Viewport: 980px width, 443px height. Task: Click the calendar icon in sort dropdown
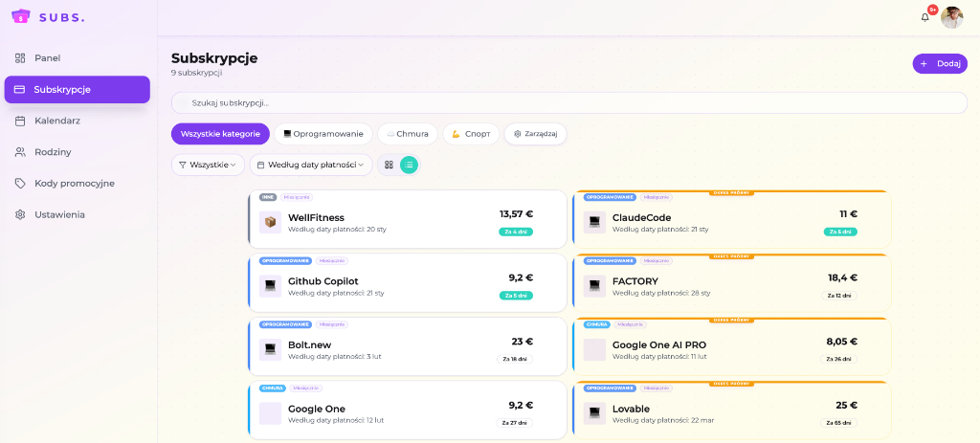pos(260,165)
